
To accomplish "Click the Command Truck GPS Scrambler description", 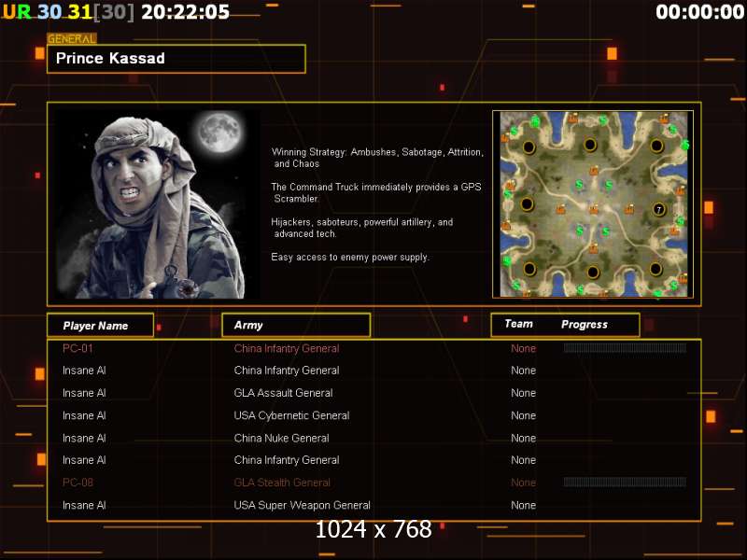I will [x=376, y=192].
